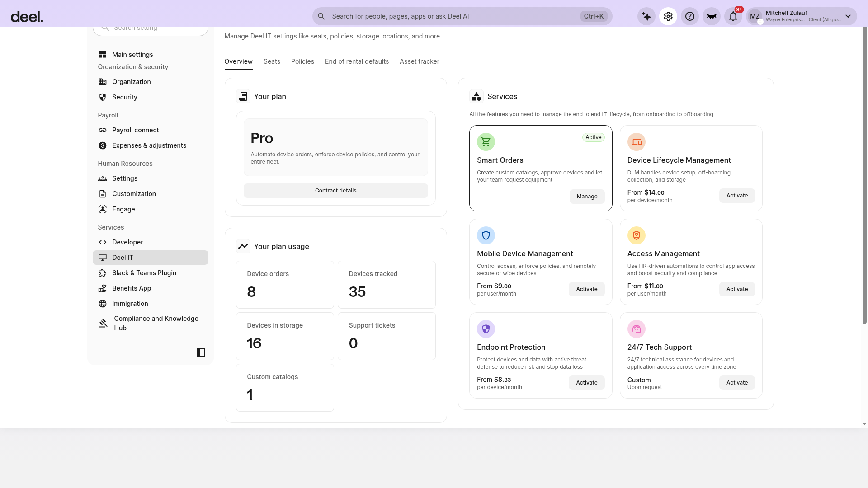Open the Policies tab
The height and width of the screenshot is (488, 868).
302,61
